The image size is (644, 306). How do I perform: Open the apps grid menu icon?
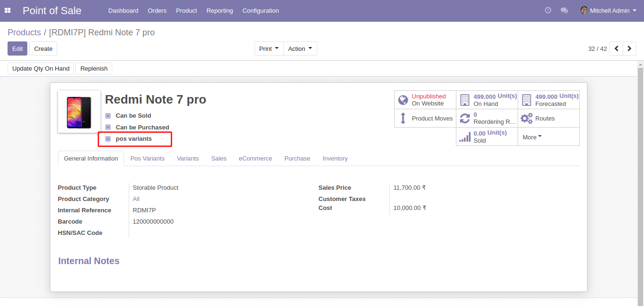click(x=8, y=10)
